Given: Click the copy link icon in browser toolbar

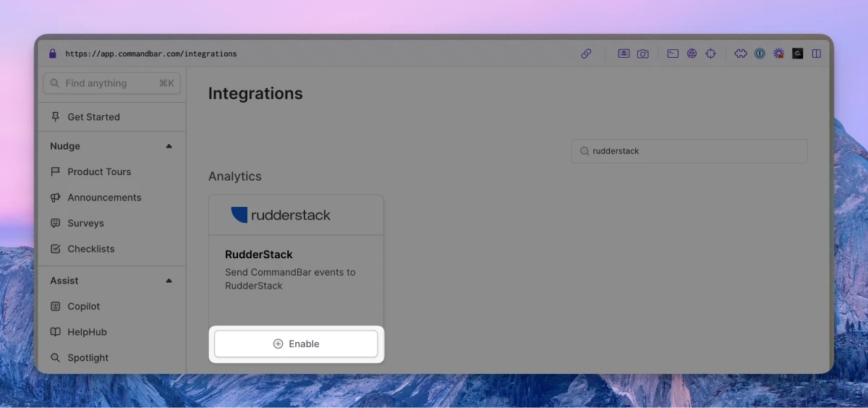Looking at the screenshot, I should 587,54.
